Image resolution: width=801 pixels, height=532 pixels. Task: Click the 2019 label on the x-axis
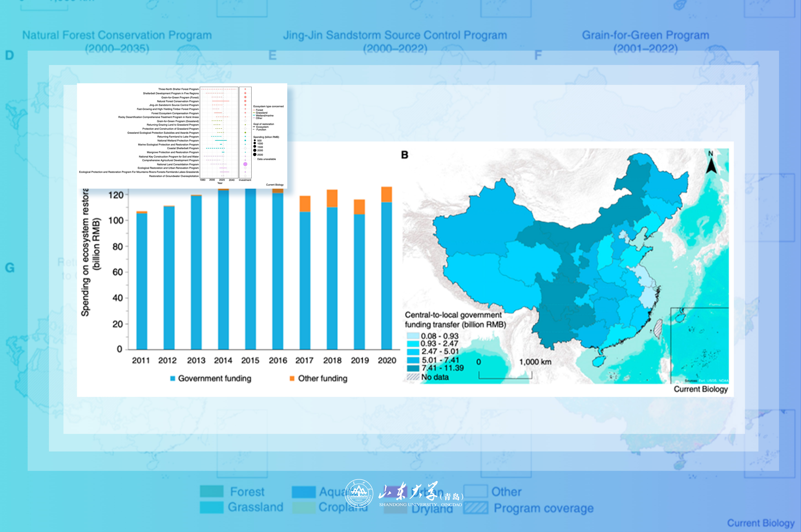click(x=360, y=361)
